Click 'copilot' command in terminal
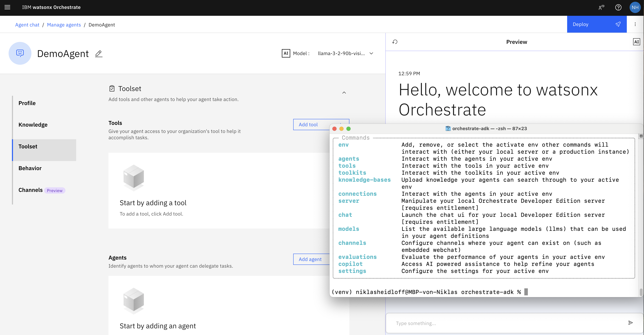This screenshot has height=335, width=644. [x=350, y=264]
